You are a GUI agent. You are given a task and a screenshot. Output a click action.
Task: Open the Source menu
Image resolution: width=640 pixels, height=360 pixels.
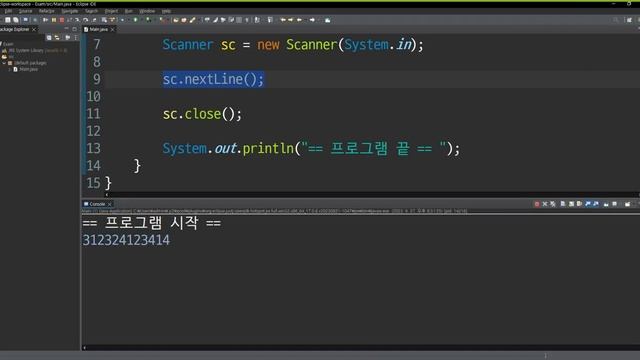25,11
